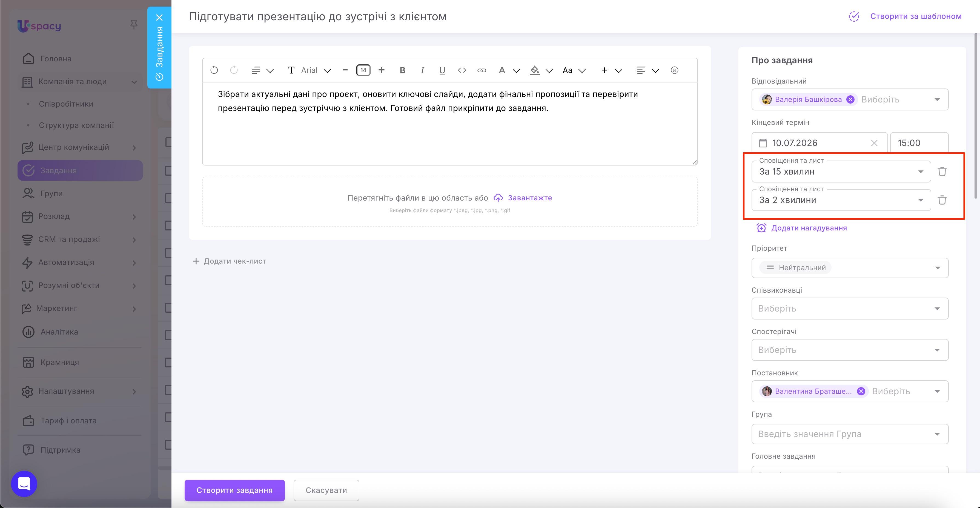The height and width of the screenshot is (508, 980).
Task: Click the Завантажте upload link
Action: point(523,198)
